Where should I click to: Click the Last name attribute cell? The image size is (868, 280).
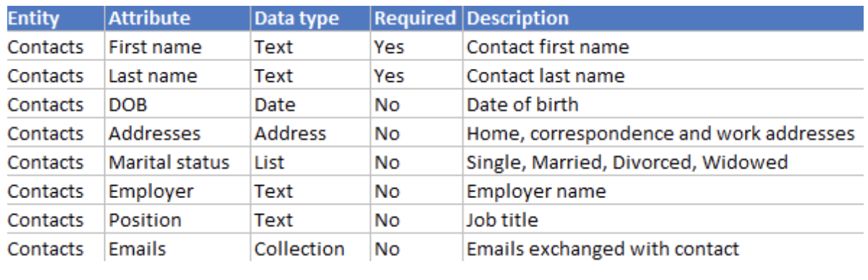click(178, 76)
